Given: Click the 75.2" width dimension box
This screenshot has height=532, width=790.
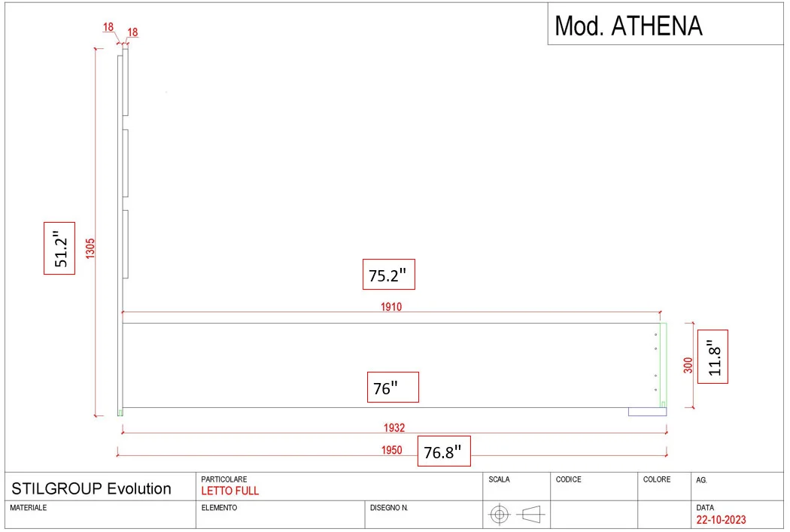Looking at the screenshot, I should (388, 275).
